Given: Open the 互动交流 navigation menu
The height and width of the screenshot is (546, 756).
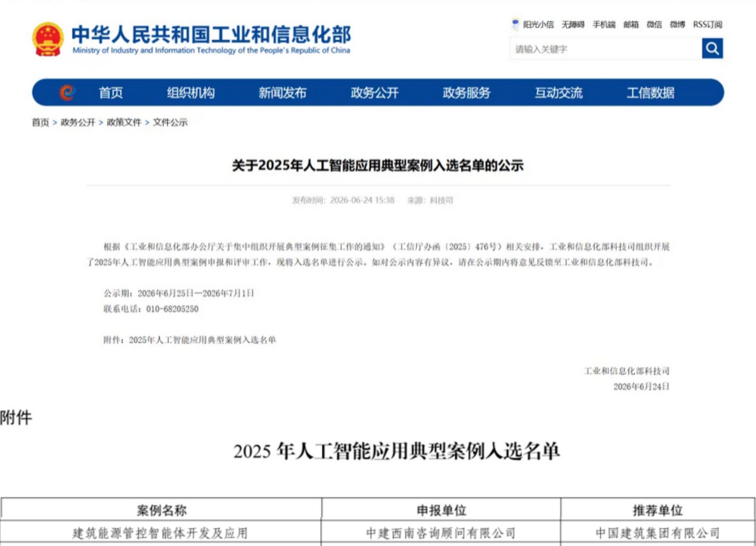Looking at the screenshot, I should (559, 92).
